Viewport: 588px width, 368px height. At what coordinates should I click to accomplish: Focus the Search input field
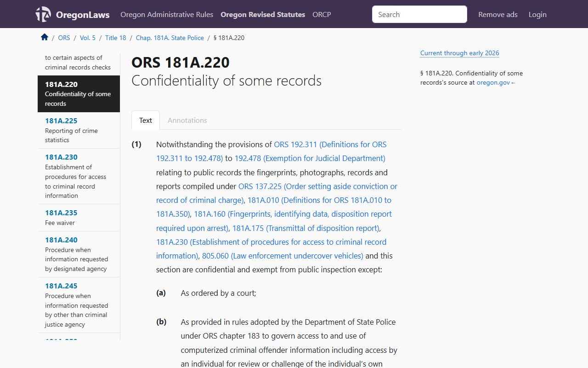click(419, 14)
